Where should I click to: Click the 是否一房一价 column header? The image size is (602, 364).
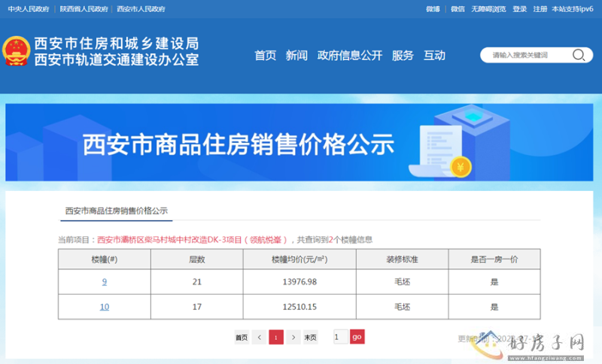click(494, 259)
